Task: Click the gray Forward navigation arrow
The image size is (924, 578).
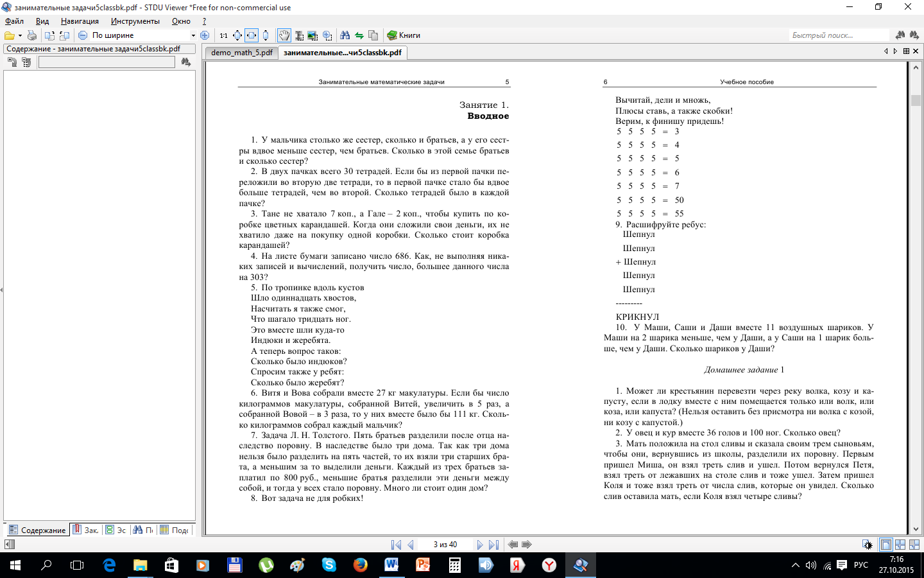Action: (527, 545)
